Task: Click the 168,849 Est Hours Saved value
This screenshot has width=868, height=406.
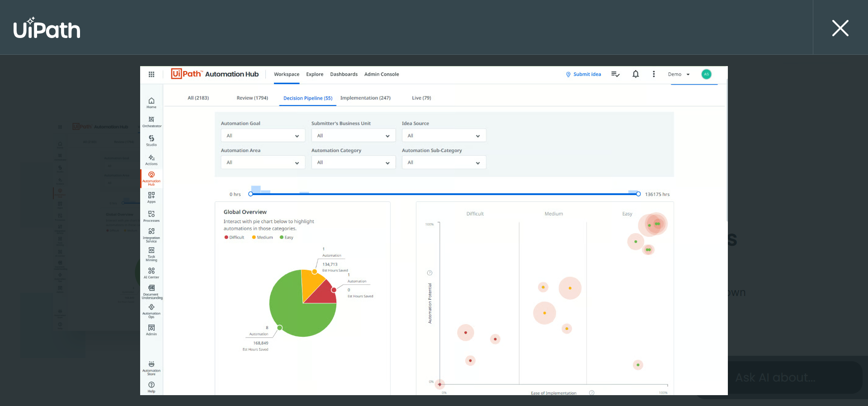Action: [261, 343]
